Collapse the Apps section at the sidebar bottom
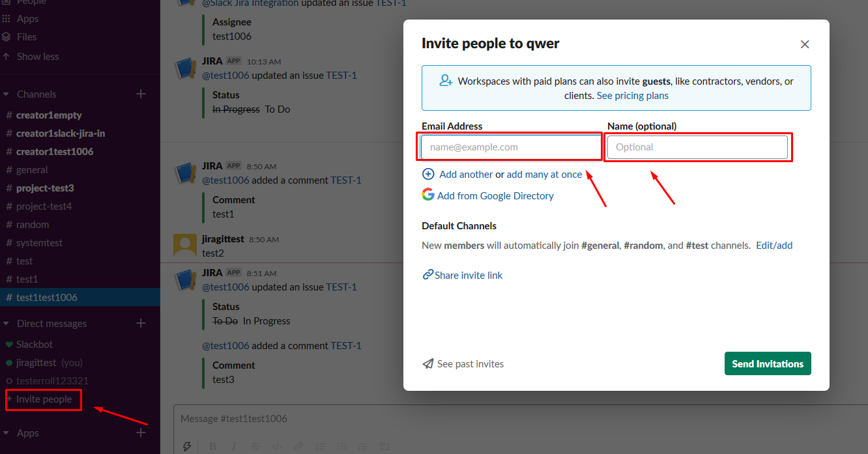 click(x=7, y=433)
